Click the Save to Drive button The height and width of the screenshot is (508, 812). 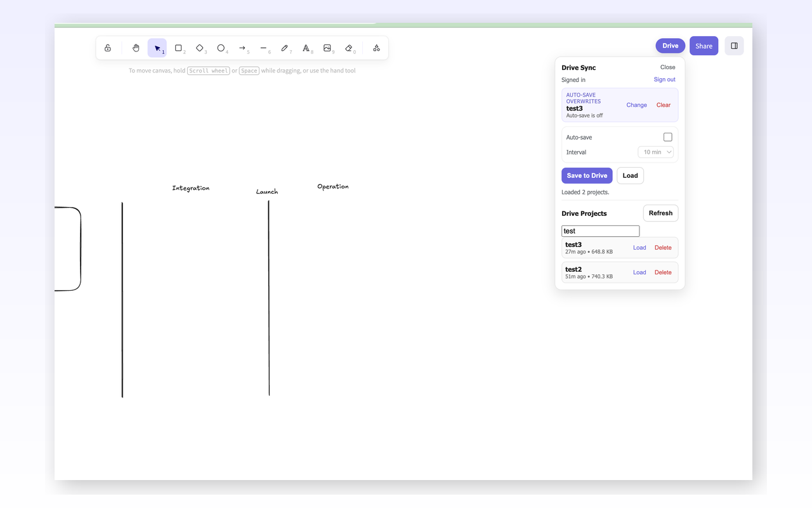point(587,176)
